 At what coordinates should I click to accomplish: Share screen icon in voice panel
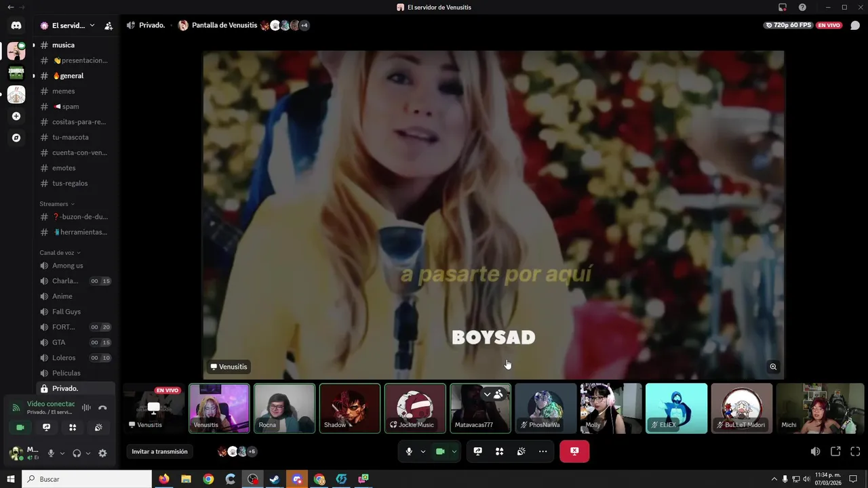pyautogui.click(x=46, y=428)
